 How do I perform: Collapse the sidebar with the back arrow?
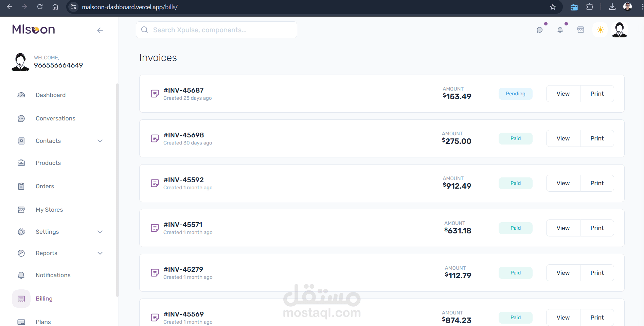click(100, 30)
